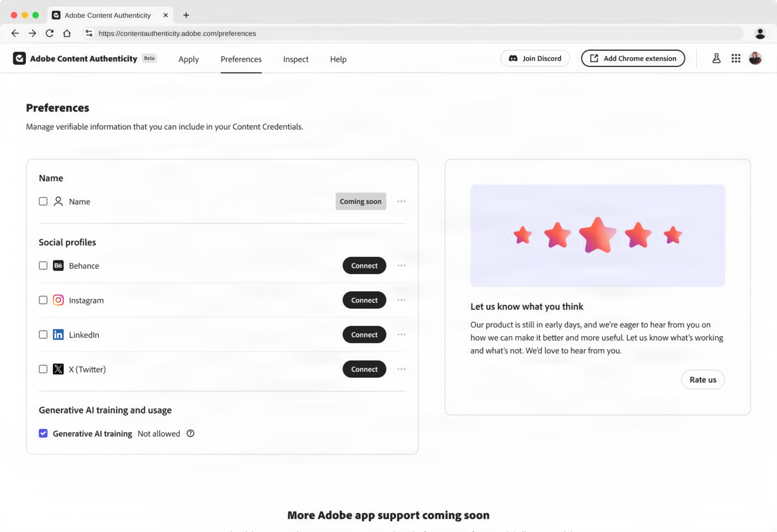Click the Instagram logo icon

(58, 300)
